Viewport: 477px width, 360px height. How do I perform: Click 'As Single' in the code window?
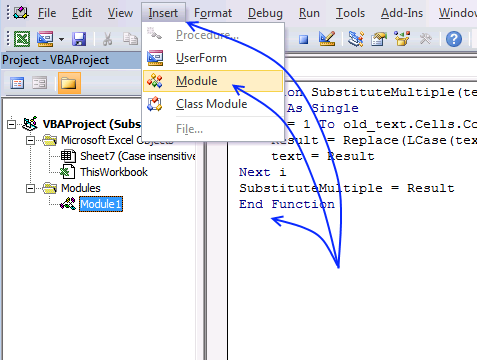pos(323,108)
